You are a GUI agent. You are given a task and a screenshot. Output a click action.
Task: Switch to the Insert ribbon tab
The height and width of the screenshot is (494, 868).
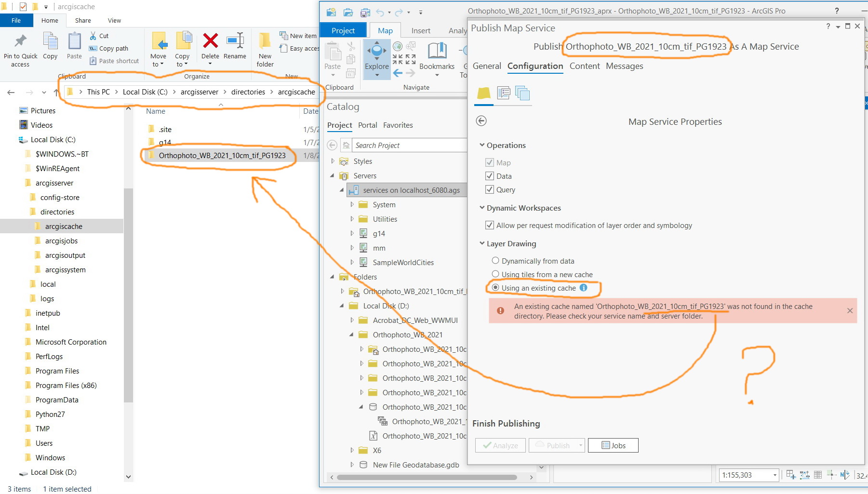420,30
